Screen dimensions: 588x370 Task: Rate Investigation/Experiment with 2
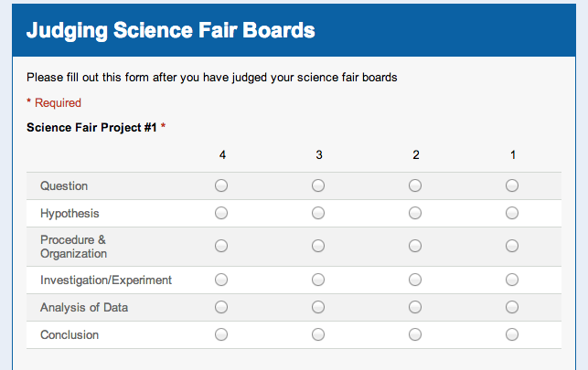click(x=415, y=280)
